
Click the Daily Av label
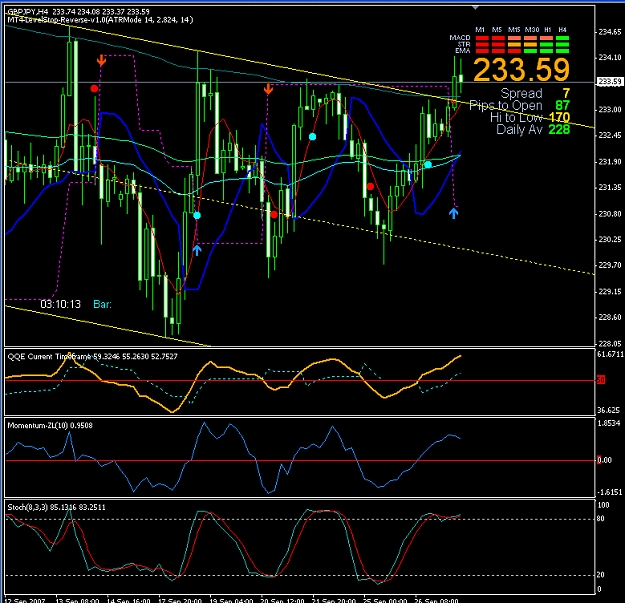(x=519, y=129)
